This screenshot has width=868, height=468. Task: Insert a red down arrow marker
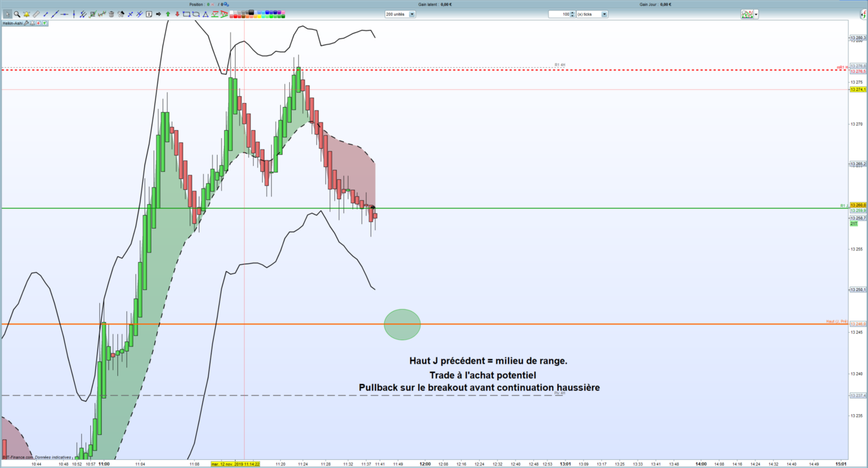(x=177, y=14)
